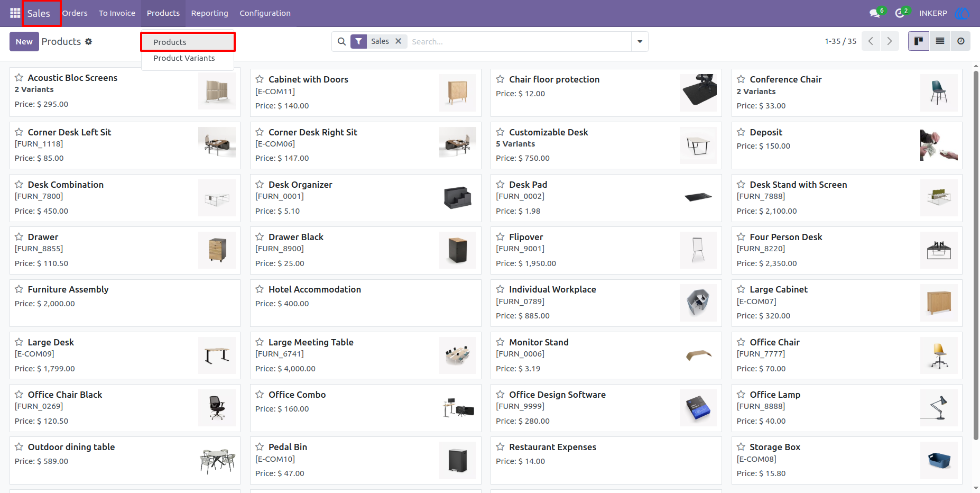Open the Furniture Assembly product card

[125, 303]
